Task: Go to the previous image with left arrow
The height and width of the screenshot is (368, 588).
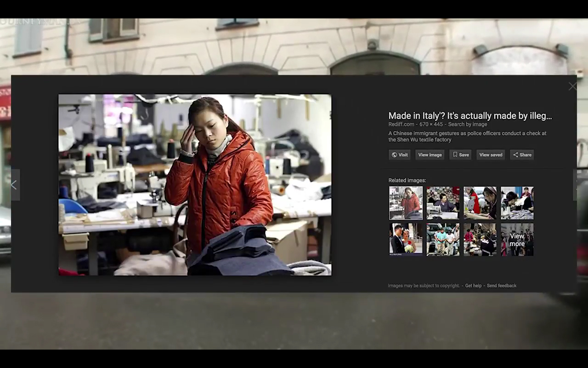Action: coord(14,185)
